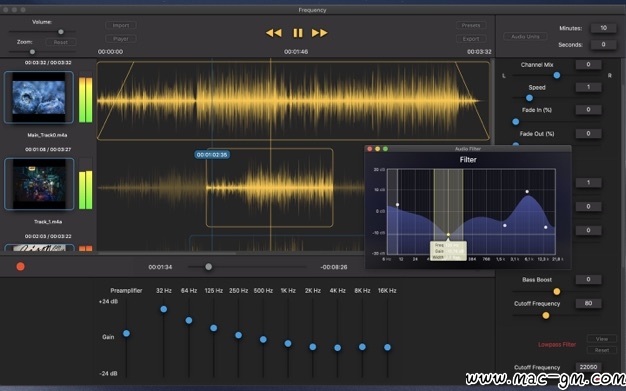Click the Bass Boost value field
Viewport: 626px width, 391px height.
click(x=588, y=279)
